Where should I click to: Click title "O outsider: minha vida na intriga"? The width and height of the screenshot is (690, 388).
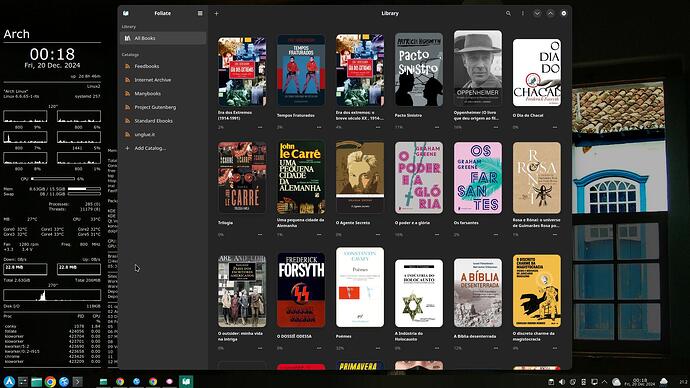pos(240,336)
